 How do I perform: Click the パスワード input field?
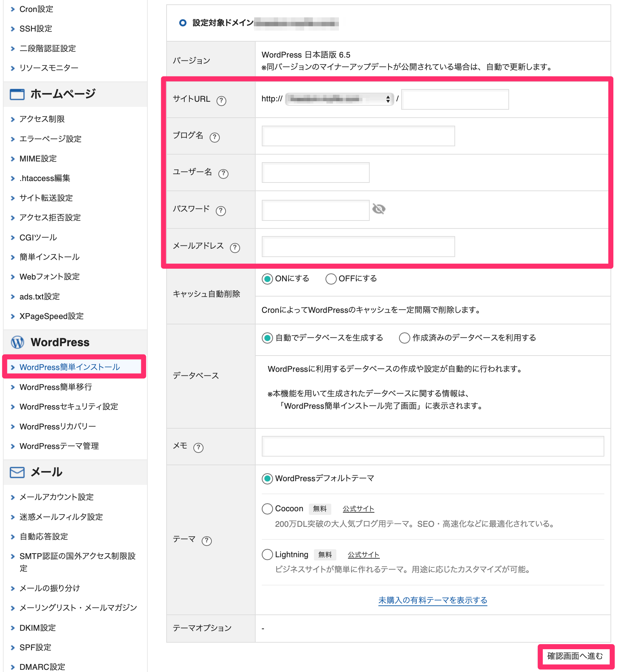click(x=315, y=210)
